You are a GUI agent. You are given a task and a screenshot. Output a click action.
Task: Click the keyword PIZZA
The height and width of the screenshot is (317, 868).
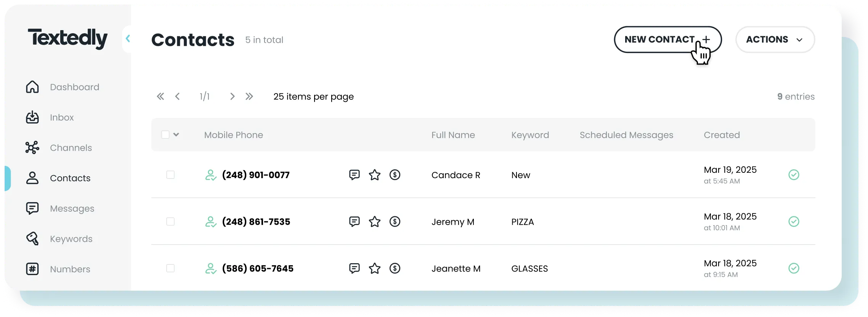pyautogui.click(x=523, y=222)
